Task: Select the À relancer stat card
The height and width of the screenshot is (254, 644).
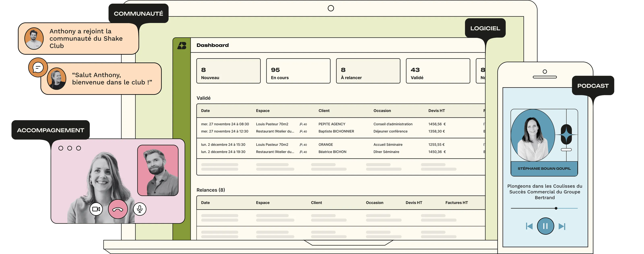Action: click(x=368, y=71)
